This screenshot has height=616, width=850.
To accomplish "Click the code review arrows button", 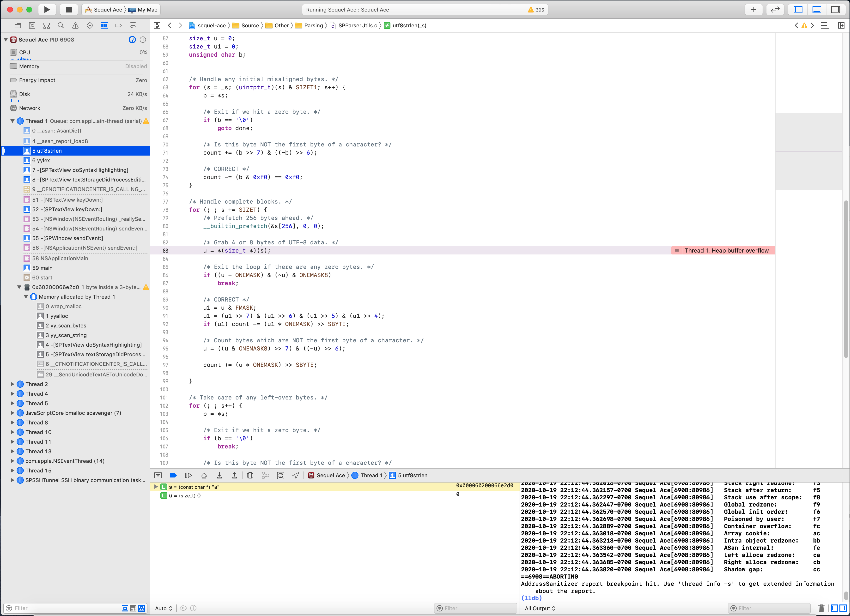I will click(775, 9).
